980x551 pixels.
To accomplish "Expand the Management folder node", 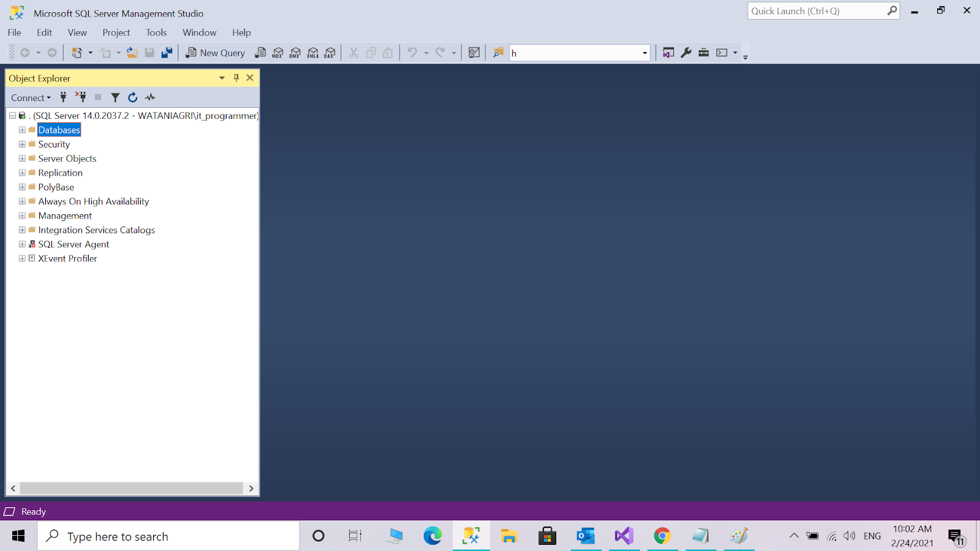I will coord(22,216).
